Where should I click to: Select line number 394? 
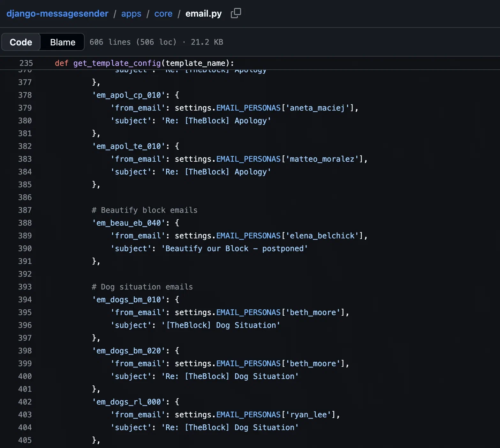[25, 300]
